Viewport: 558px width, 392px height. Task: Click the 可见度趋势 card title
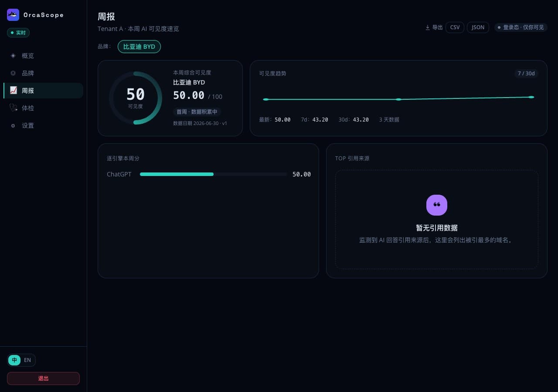tap(272, 74)
